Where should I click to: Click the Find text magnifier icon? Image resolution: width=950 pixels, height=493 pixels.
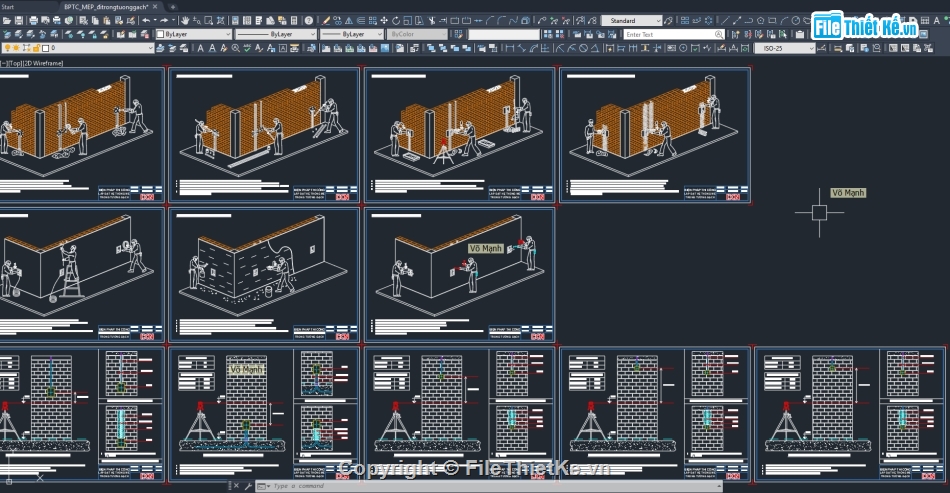(235, 48)
